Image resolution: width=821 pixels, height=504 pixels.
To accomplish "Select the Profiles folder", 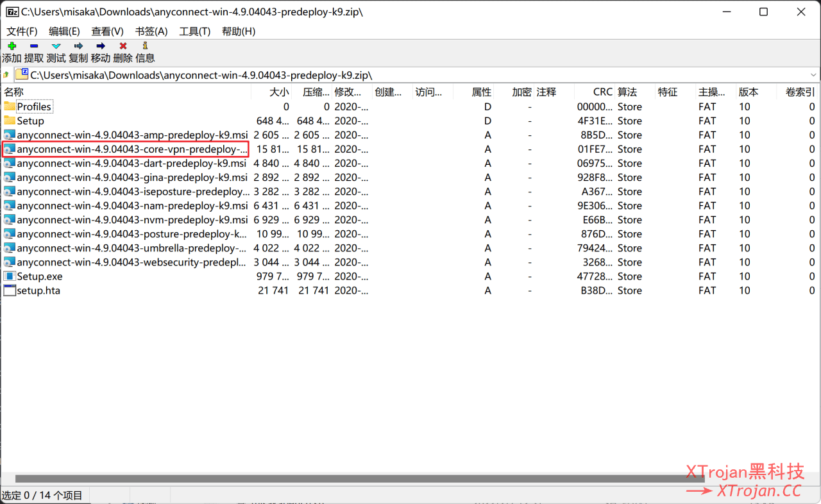I will point(34,107).
